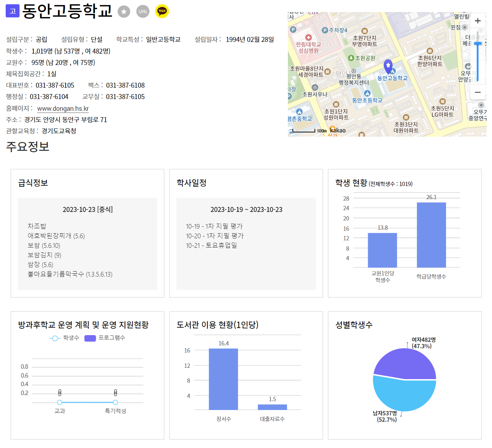The image size is (492, 448).
Task: Click the favorite star icon
Action: 124,11
